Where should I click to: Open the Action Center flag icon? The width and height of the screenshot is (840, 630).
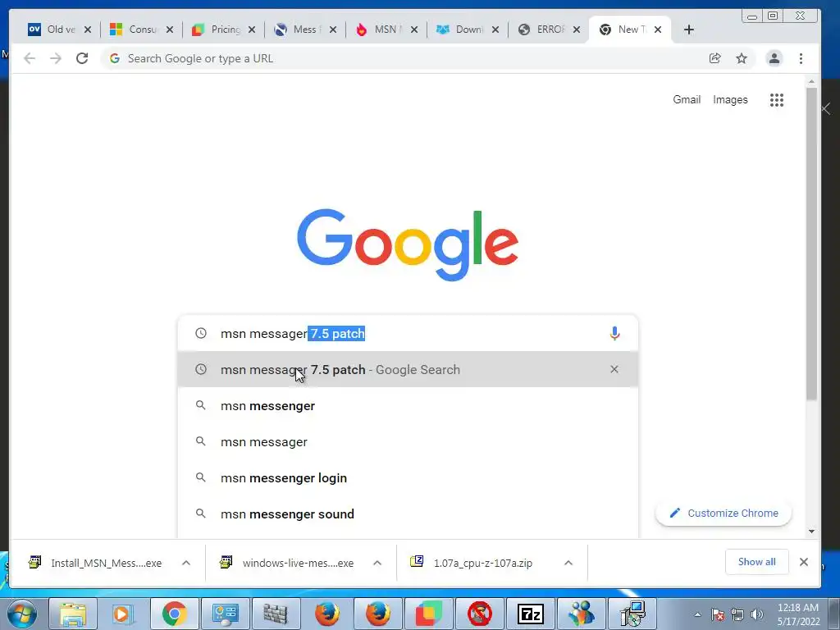tap(718, 614)
